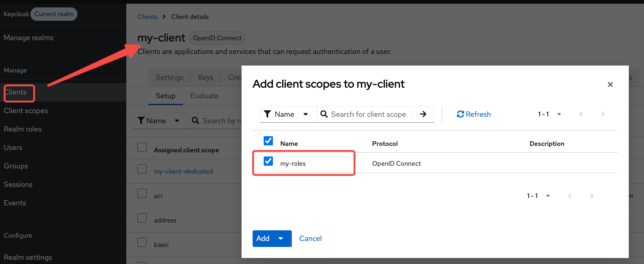Viewport: 644px width, 264px height.
Task: Click the Protocol column header
Action: click(385, 144)
